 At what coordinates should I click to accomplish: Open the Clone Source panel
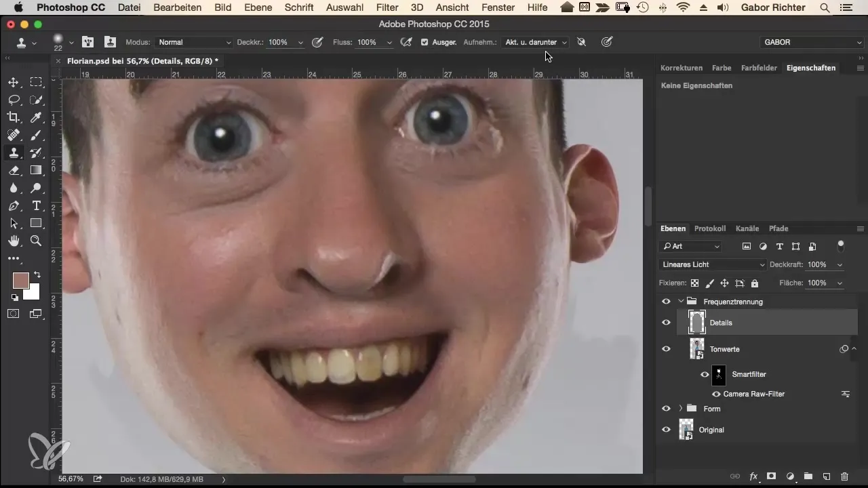(110, 42)
